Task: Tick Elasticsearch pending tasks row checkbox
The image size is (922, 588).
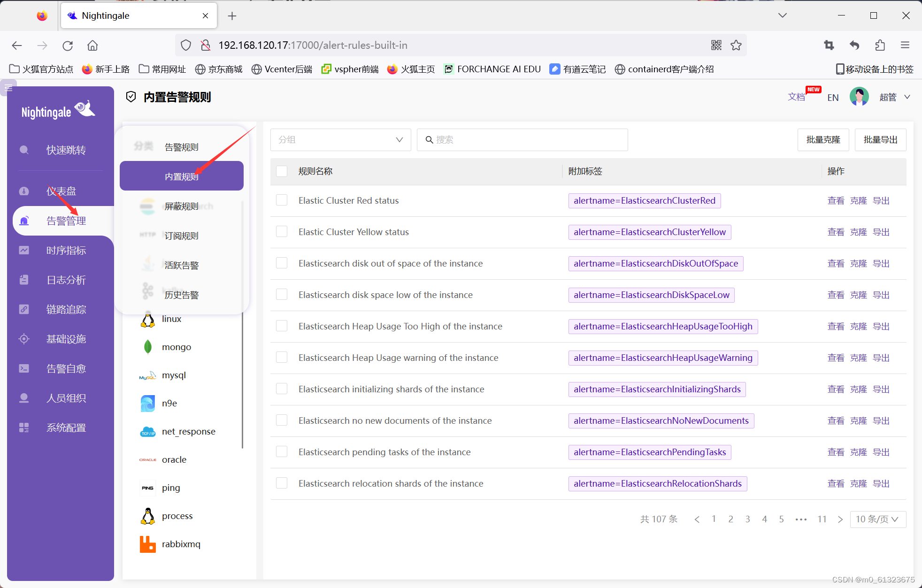Action: click(x=282, y=452)
